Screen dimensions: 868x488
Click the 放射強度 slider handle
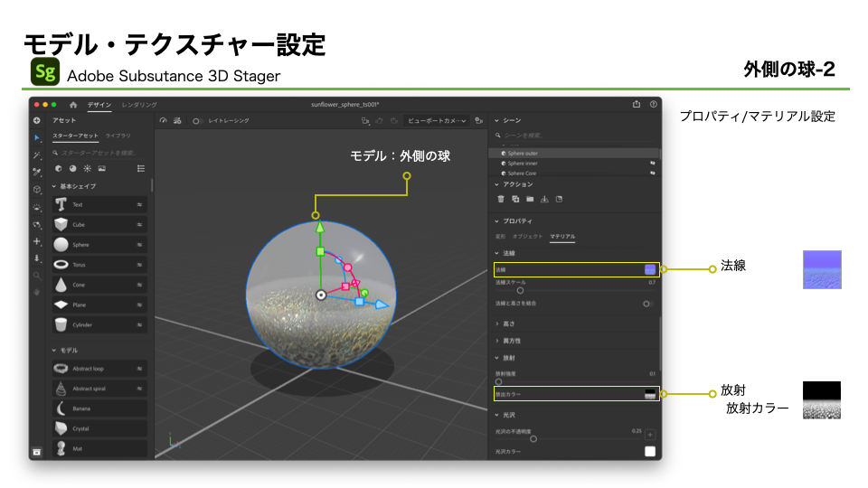pos(499,381)
